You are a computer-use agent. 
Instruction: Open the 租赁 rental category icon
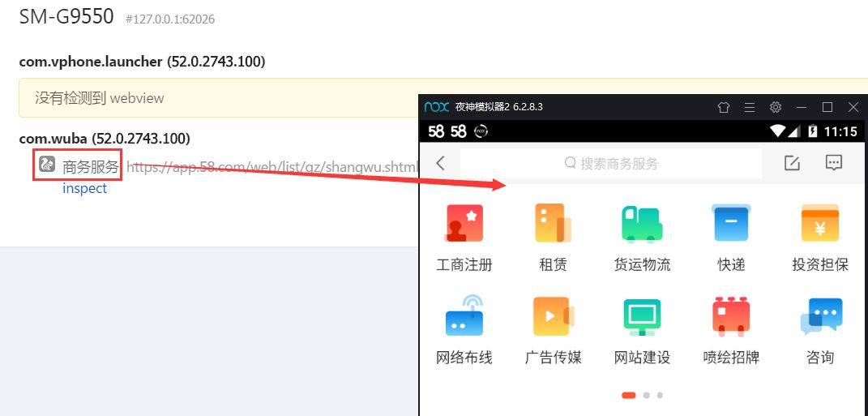(x=553, y=223)
